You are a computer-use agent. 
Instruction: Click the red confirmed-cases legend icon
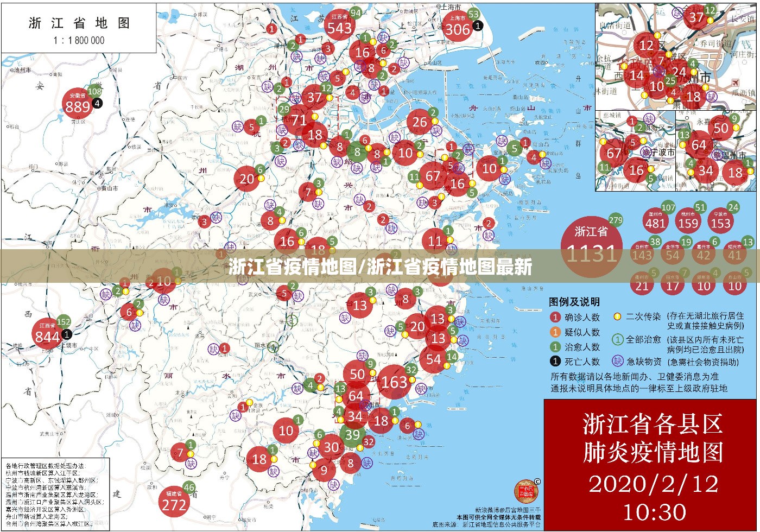click(x=555, y=318)
